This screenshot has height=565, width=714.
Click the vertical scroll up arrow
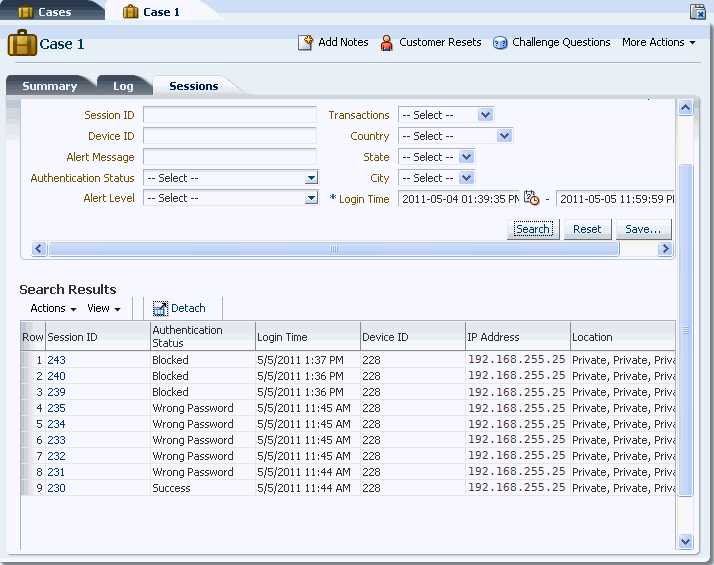[685, 108]
